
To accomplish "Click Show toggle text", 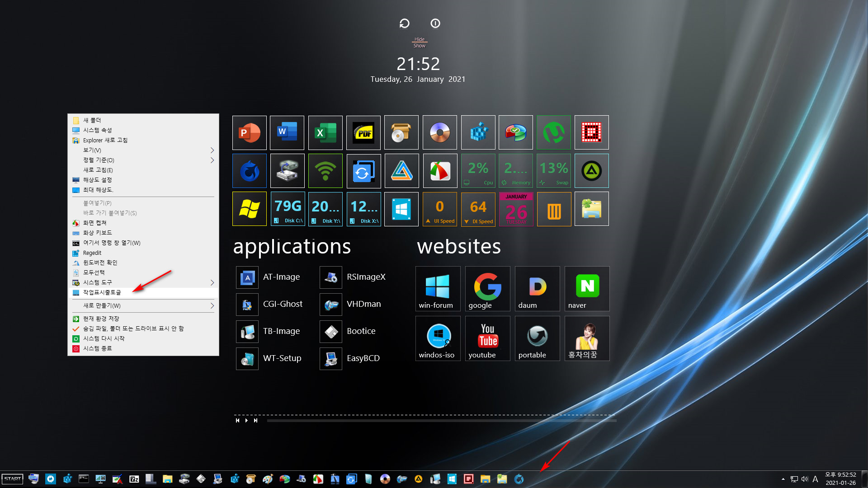I will tap(420, 46).
